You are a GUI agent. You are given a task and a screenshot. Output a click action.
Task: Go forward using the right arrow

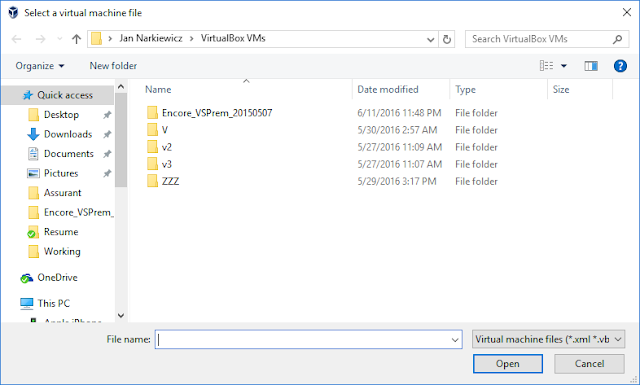pos(40,39)
